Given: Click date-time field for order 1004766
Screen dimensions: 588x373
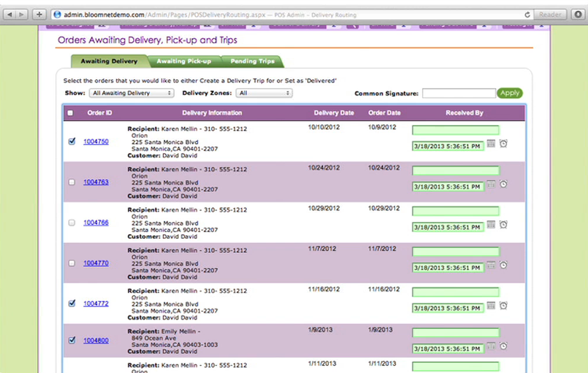Looking at the screenshot, I should click(448, 227).
